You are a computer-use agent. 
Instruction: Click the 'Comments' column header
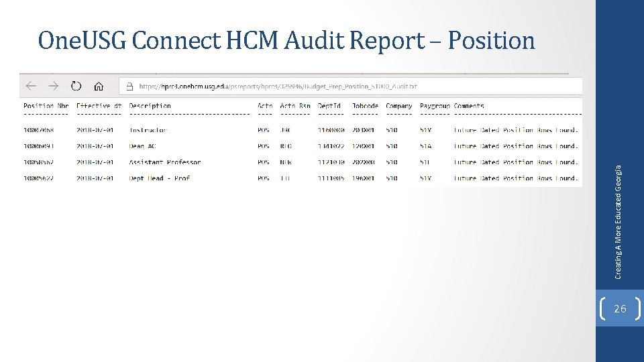[x=469, y=106]
